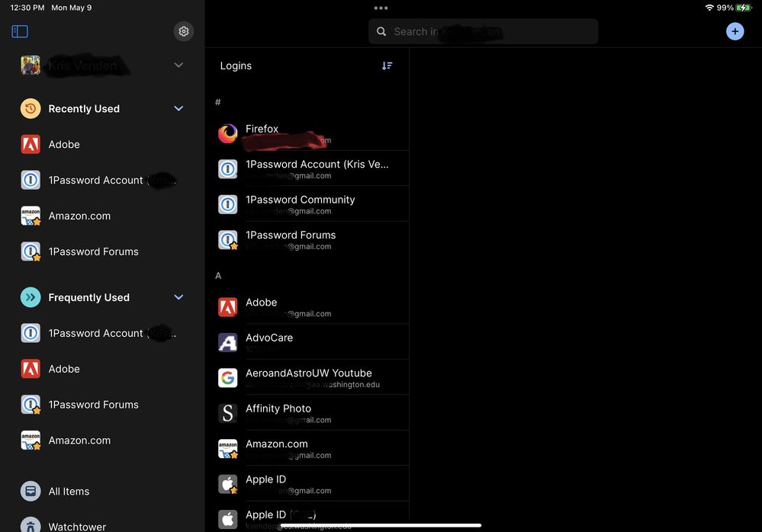Tap the three-dot multitasking control

point(381,8)
